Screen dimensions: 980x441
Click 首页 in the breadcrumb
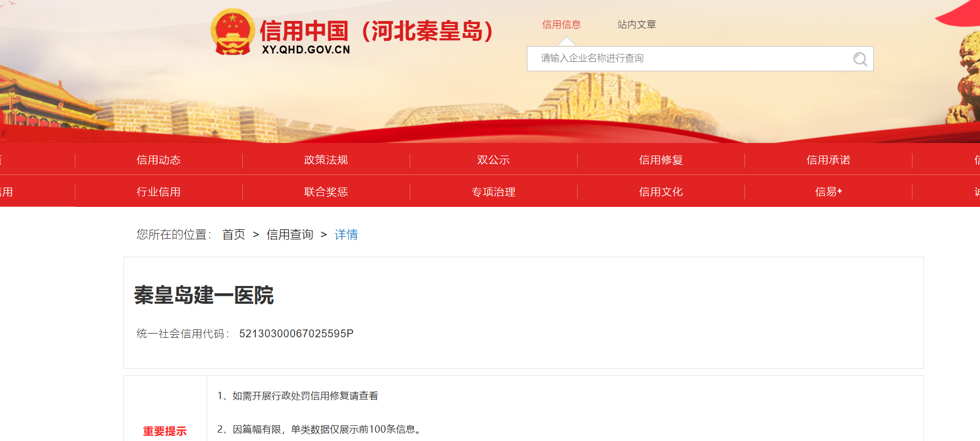pos(233,235)
